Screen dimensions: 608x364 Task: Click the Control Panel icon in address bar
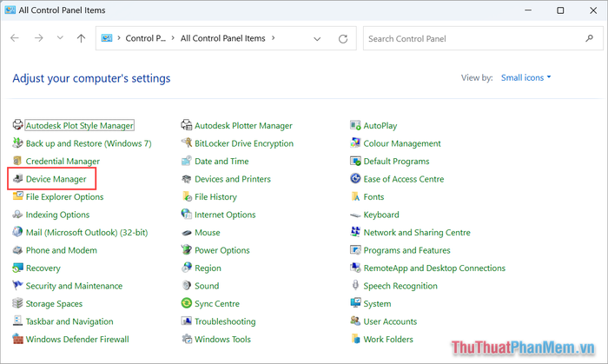click(107, 38)
